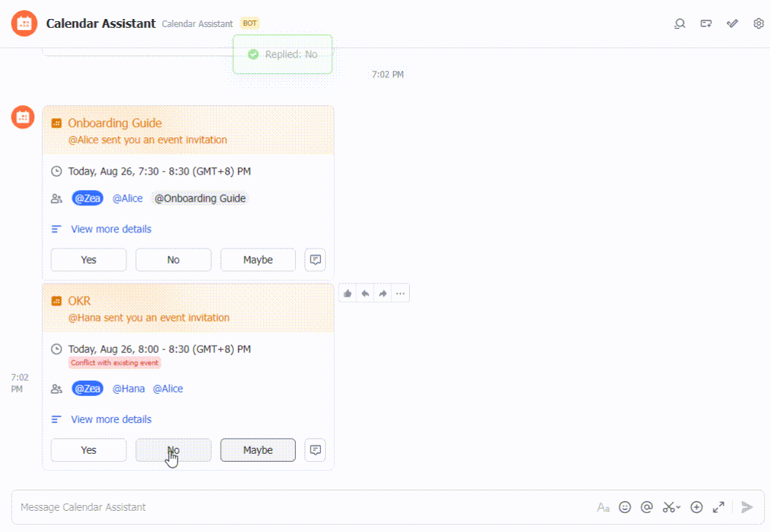The height and width of the screenshot is (532, 770).
Task: Click the checkmark tasks icon in the header
Action: (x=732, y=23)
